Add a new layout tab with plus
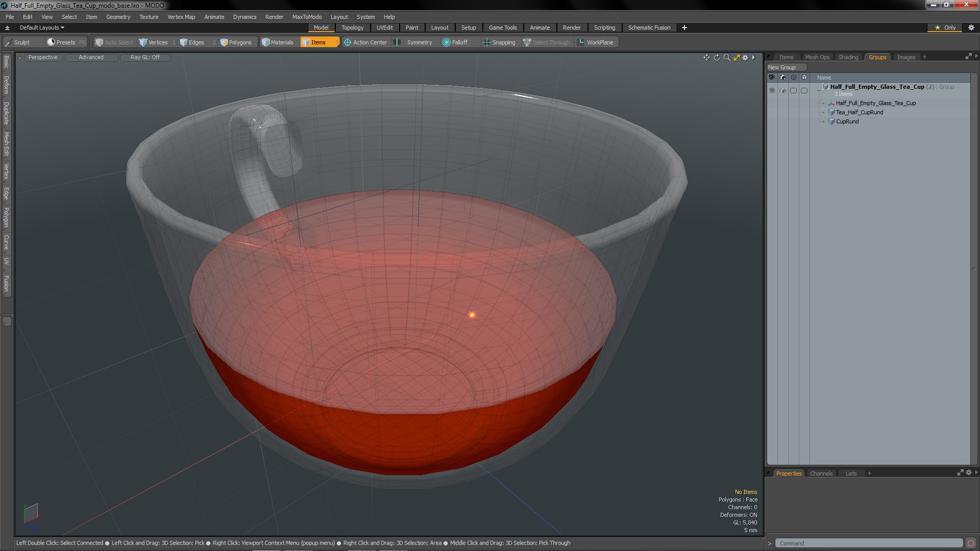 [684, 28]
